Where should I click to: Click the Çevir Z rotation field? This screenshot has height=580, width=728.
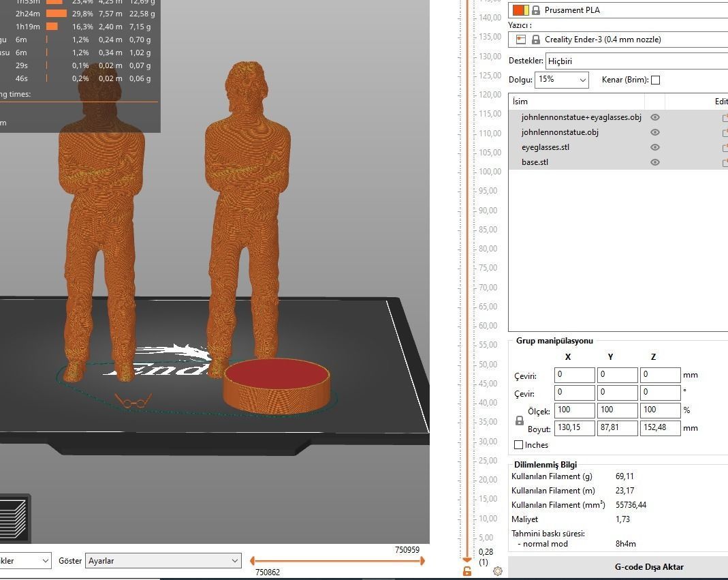[x=660, y=393]
